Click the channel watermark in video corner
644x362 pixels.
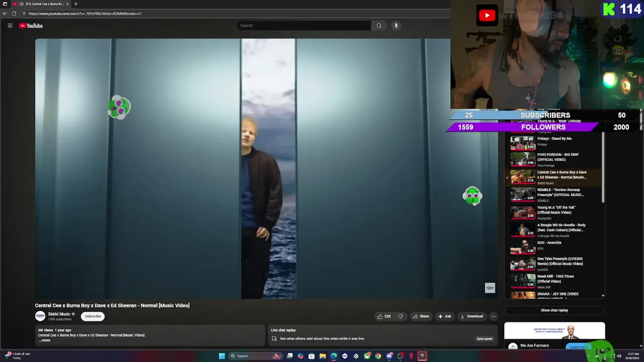(x=490, y=288)
